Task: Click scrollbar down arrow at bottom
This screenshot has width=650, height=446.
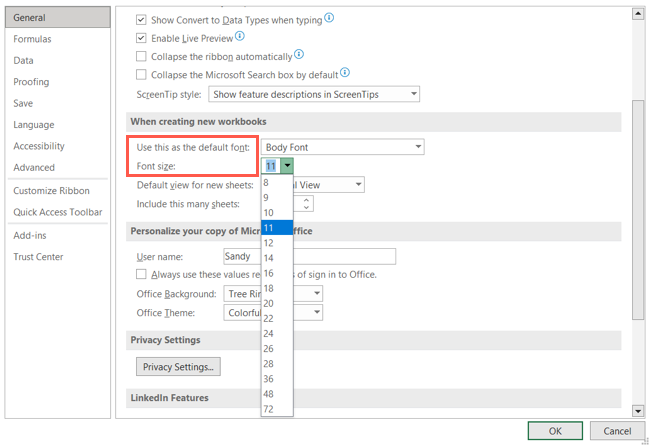Action: (x=638, y=410)
